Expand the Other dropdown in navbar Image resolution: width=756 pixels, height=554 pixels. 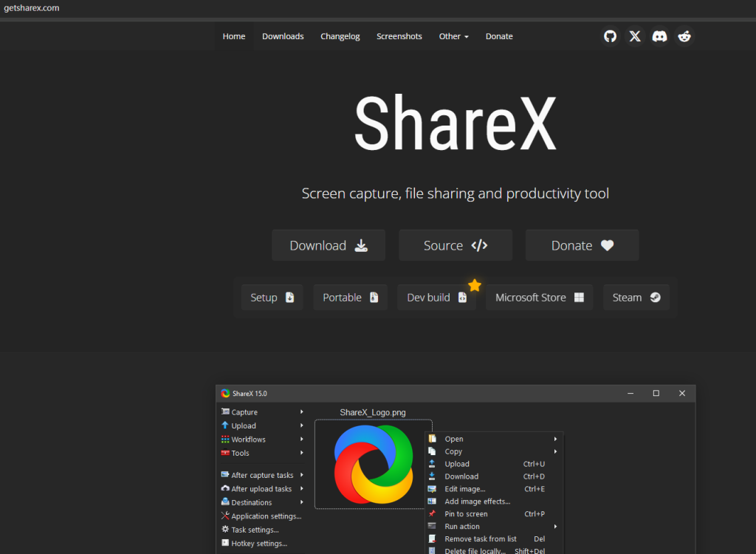tap(454, 36)
